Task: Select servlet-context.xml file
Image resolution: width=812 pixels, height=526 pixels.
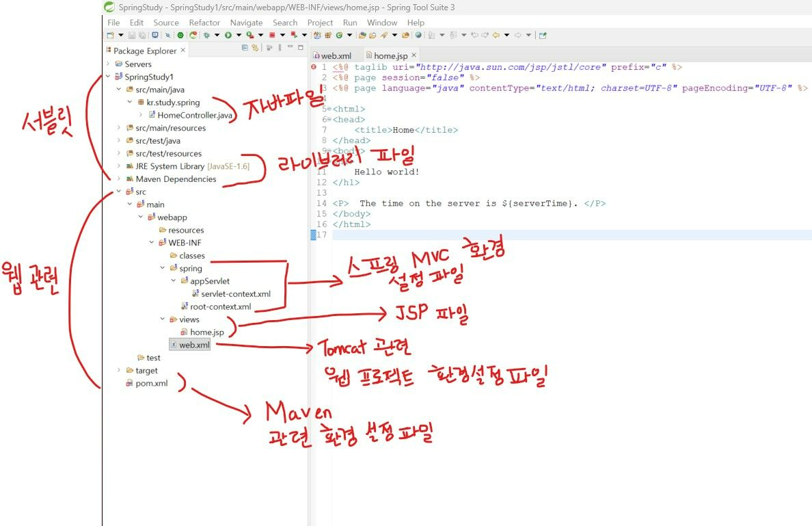Action: 235,294
